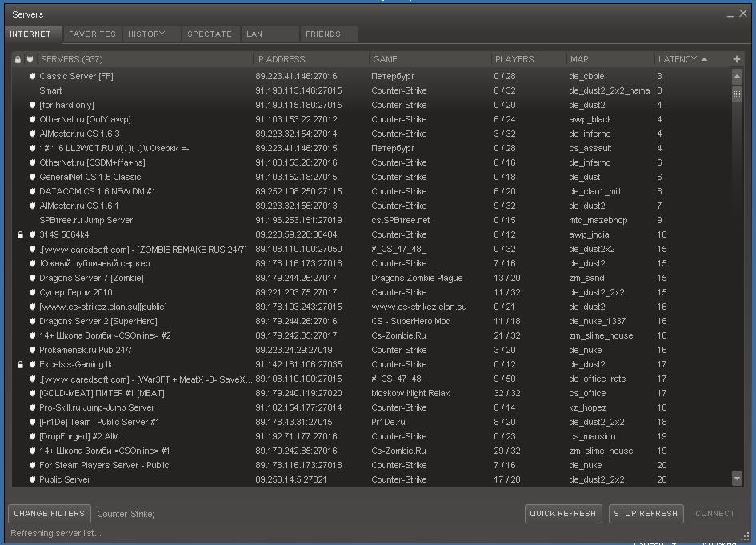756x545 pixels.
Task: Click shield icon beside [www.cs-strikez.clan.su][public]
Action: coord(32,307)
